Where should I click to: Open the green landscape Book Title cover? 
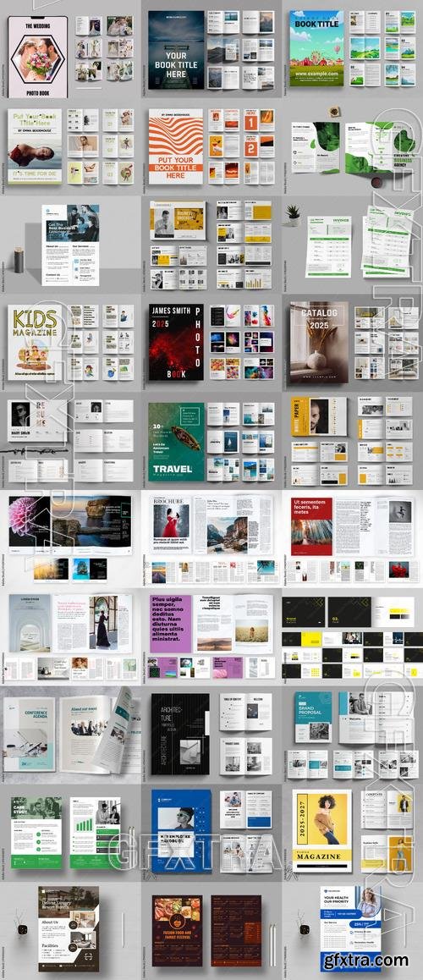316,48
